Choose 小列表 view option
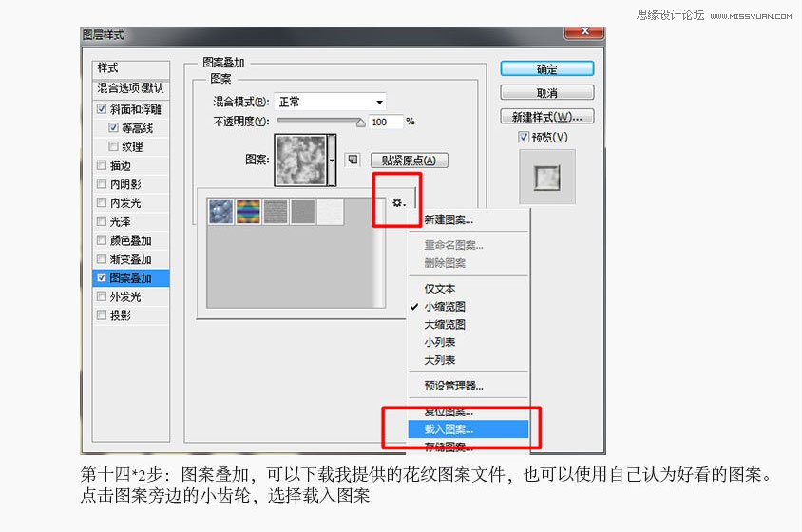 point(468,342)
